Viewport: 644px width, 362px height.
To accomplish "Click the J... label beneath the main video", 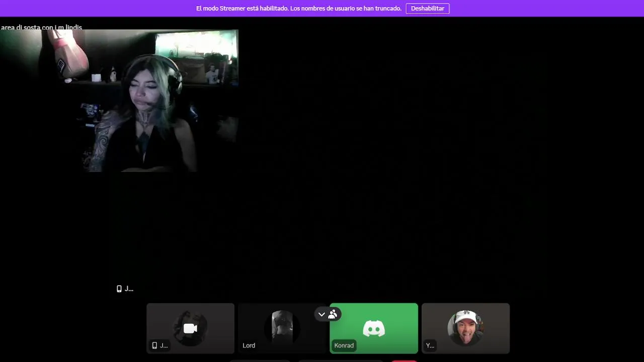I will (x=125, y=289).
